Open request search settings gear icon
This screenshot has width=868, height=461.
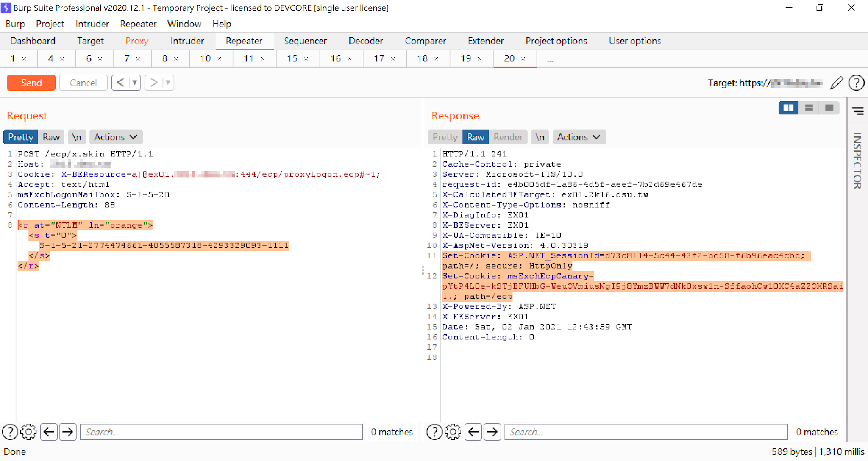(28, 432)
